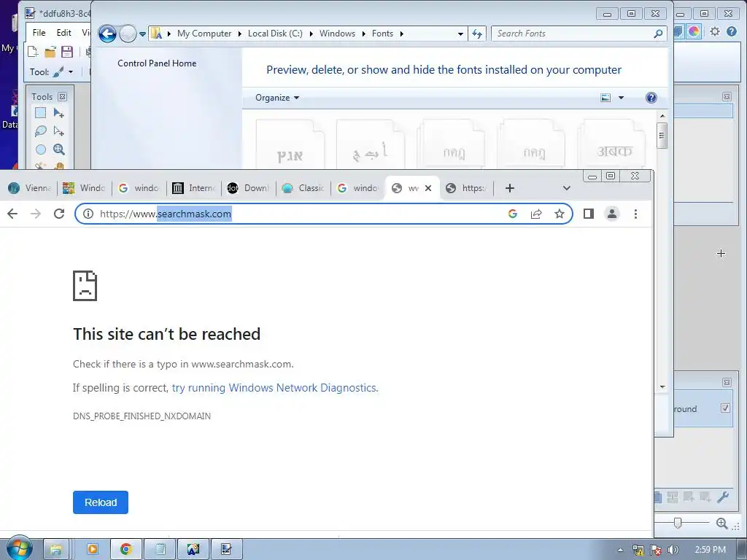This screenshot has height=560, width=747.
Task: Close the active searchmask tab
Action: [428, 188]
